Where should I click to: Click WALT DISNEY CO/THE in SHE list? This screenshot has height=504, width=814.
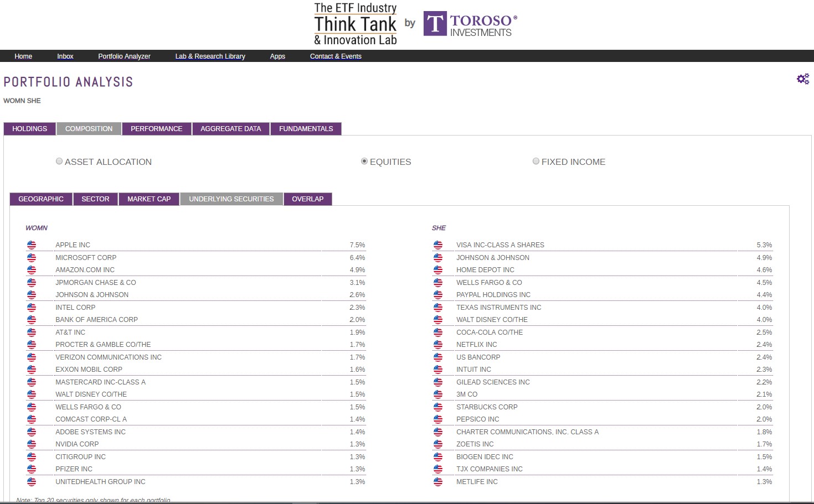[492, 320]
